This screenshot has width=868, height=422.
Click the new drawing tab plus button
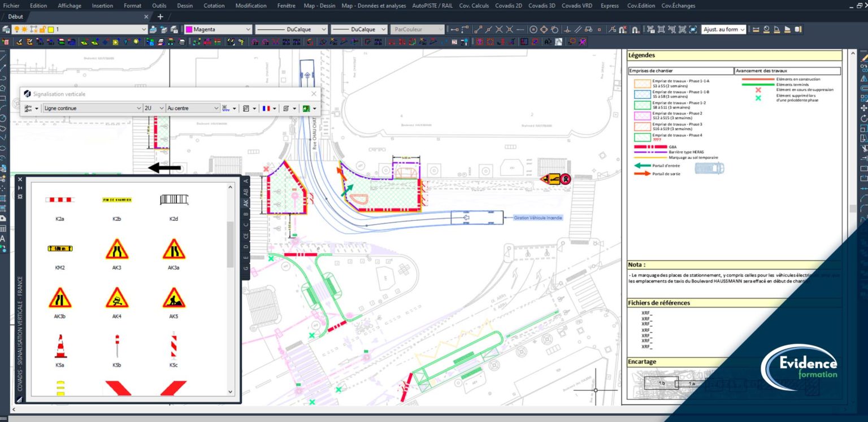tap(160, 17)
